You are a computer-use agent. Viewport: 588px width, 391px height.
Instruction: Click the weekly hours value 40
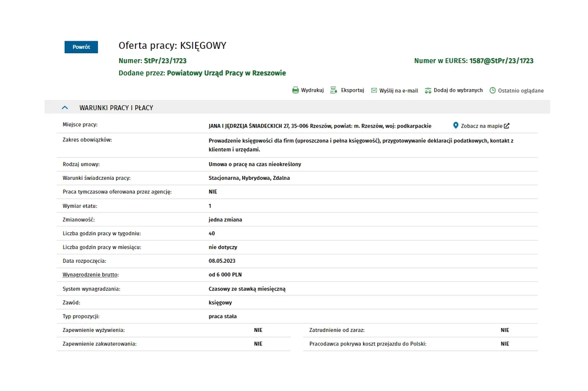point(211,234)
